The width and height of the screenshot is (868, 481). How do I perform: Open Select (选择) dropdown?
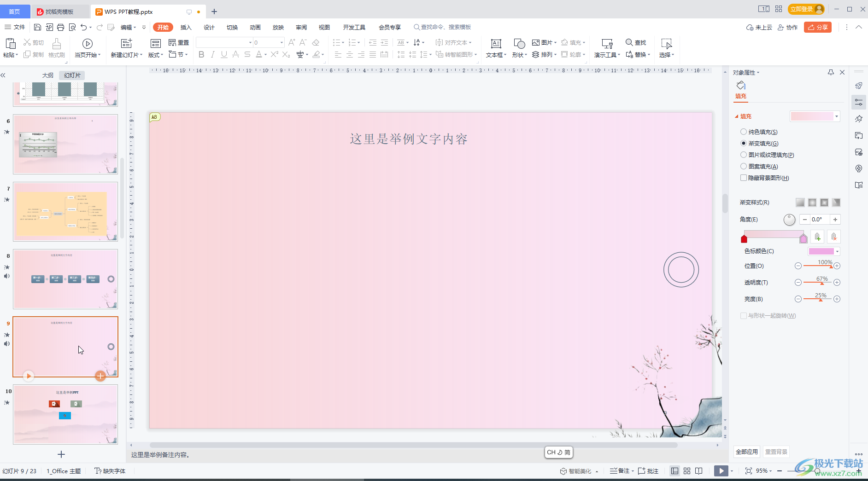[666, 55]
